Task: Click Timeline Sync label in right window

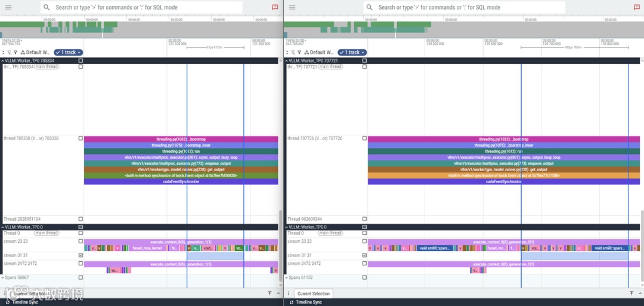Action: tap(309, 302)
